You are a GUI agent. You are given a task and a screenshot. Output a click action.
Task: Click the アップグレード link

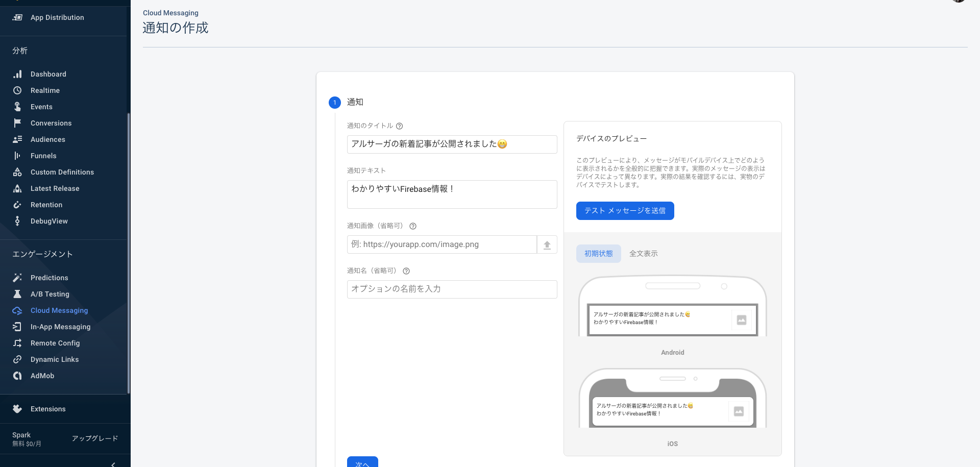(95, 438)
